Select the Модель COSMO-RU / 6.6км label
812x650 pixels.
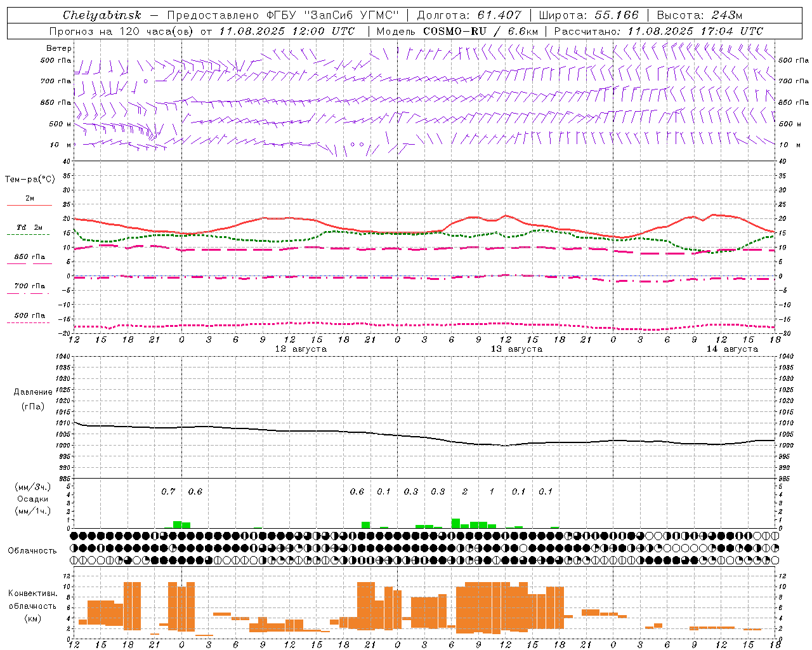(x=457, y=31)
